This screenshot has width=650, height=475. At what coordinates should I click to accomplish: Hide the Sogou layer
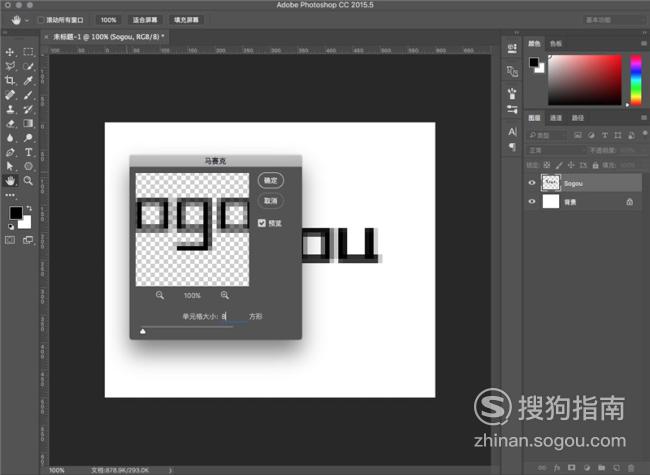[x=532, y=183]
